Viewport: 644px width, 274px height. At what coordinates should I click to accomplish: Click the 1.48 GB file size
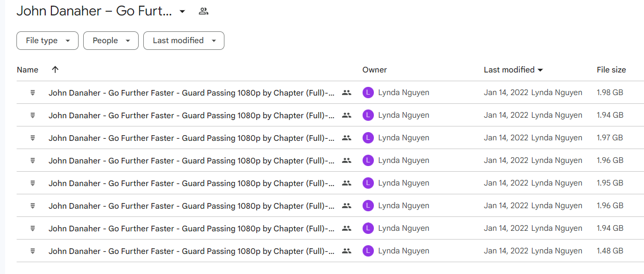tap(610, 251)
